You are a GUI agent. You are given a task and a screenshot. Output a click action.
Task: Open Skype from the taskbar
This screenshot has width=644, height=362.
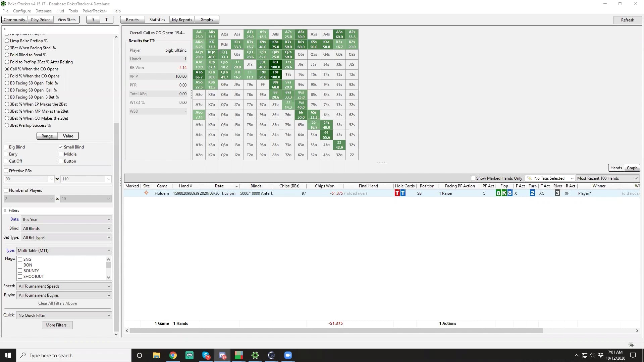point(206,355)
